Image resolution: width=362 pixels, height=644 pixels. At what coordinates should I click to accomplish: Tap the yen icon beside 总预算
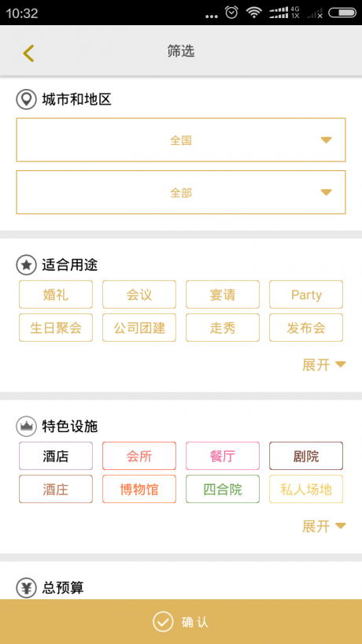point(26,588)
